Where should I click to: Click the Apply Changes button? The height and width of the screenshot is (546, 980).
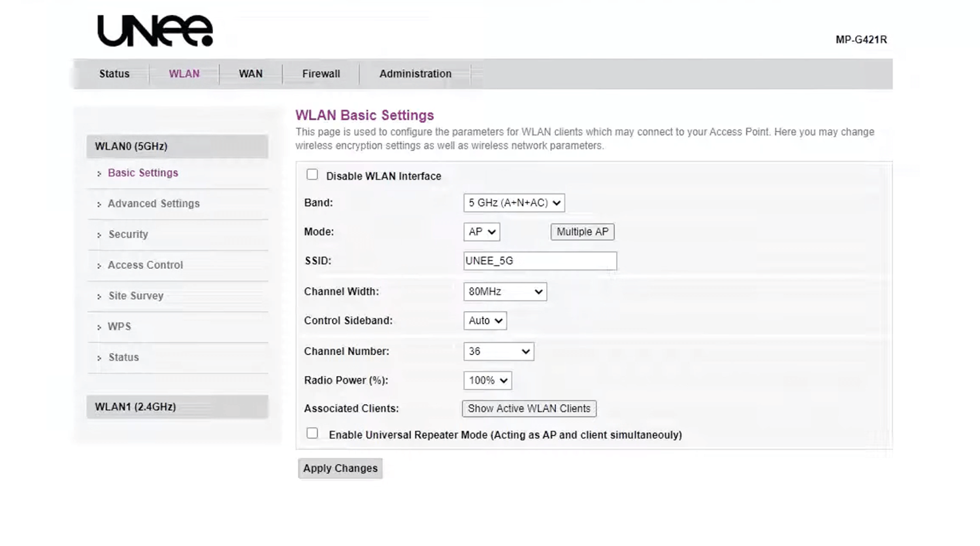pos(340,468)
